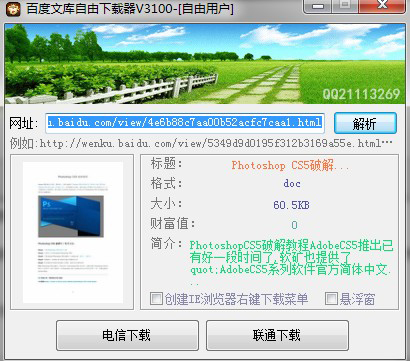Minimize the downloader window
This screenshot has height=361, width=410.
pos(318,6)
